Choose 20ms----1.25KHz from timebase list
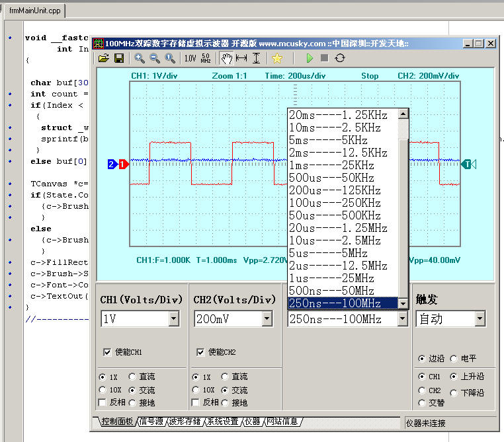 coord(343,115)
